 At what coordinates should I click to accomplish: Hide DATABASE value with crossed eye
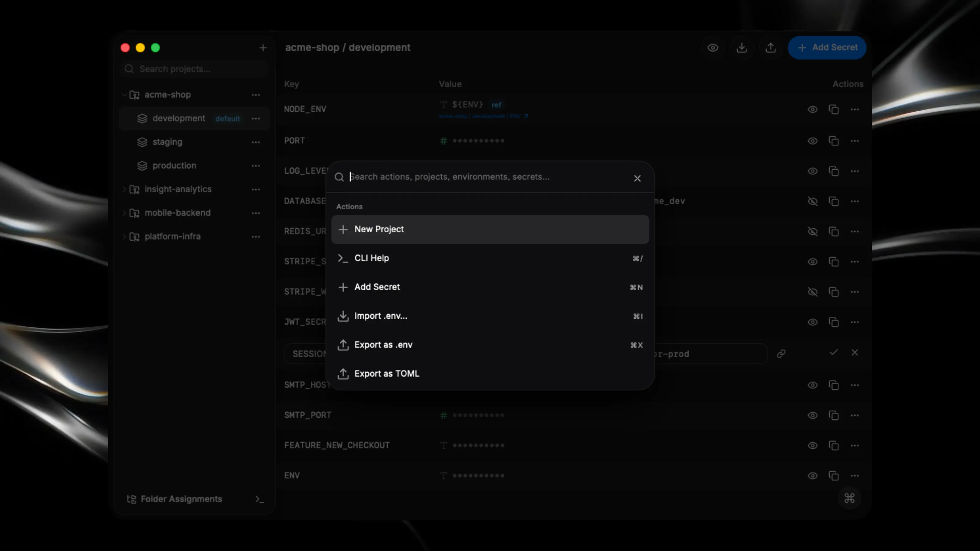coord(812,201)
